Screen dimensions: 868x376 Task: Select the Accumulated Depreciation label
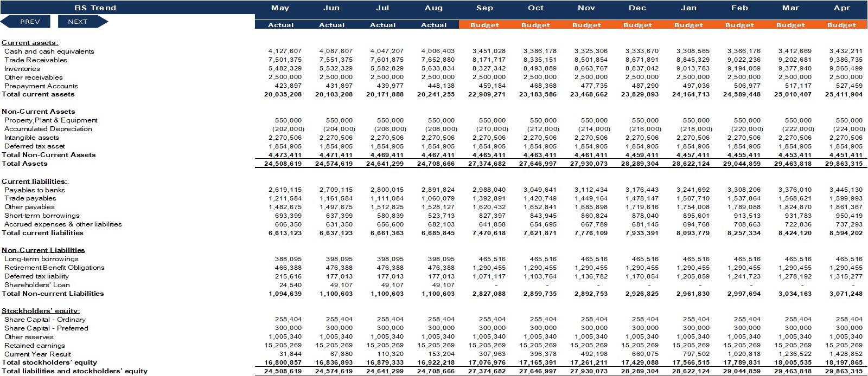[x=48, y=128]
